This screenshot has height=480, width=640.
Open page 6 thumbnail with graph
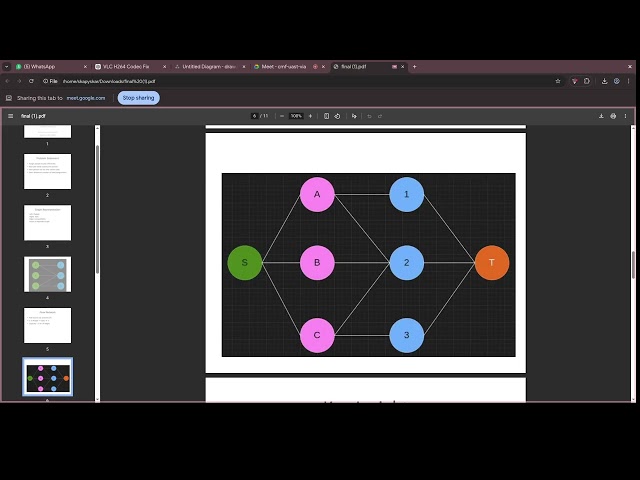tap(47, 377)
